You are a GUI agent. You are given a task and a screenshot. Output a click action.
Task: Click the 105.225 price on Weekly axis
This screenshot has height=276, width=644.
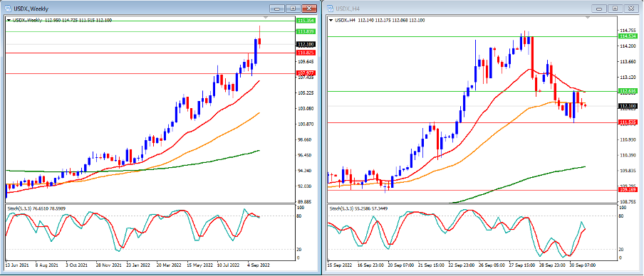pyautogui.click(x=306, y=93)
